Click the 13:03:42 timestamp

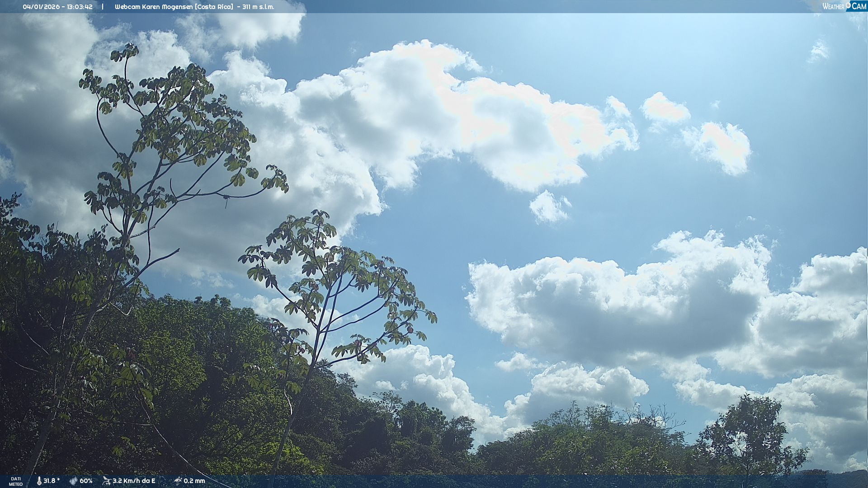point(80,7)
